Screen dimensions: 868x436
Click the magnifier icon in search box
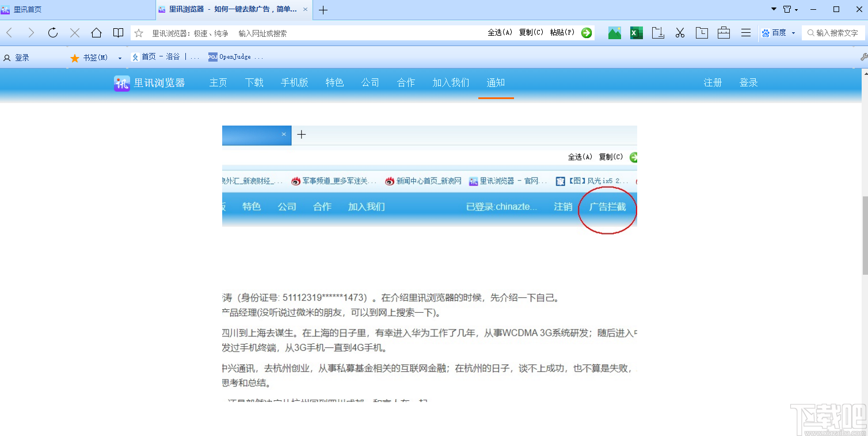coord(810,33)
